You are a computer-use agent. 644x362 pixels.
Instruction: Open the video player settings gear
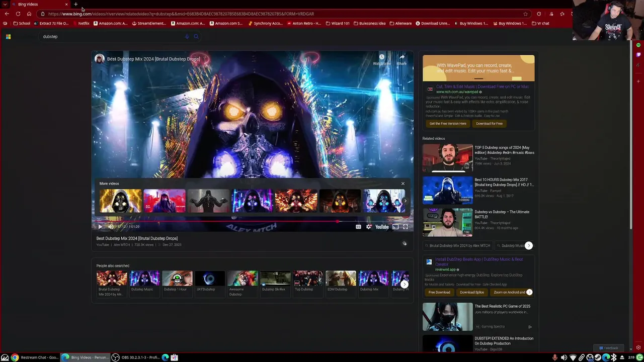pos(369,227)
